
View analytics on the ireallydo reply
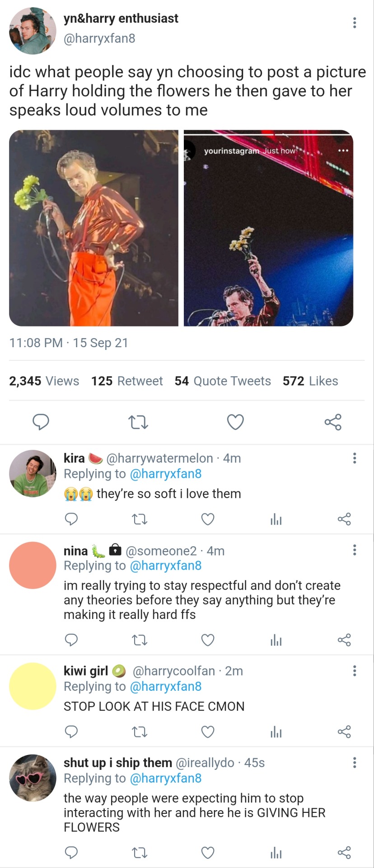pyautogui.click(x=276, y=853)
